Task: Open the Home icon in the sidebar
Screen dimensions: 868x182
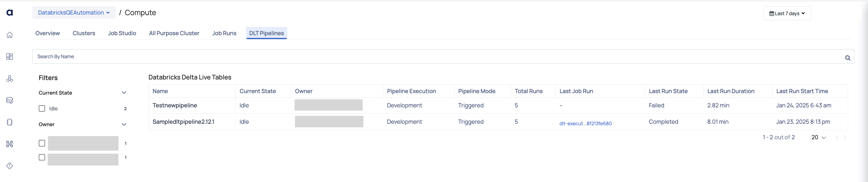Action: pos(10,35)
